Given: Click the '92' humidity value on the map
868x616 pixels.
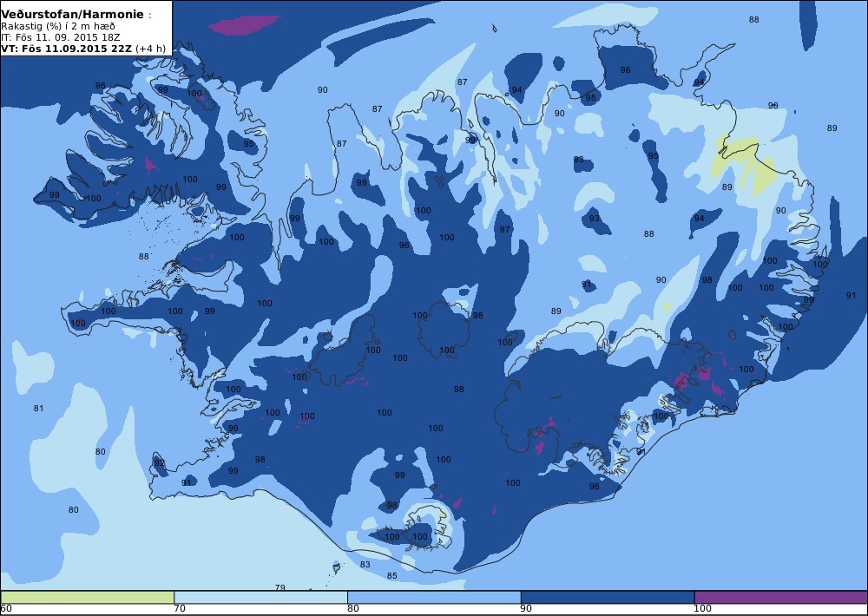Looking at the screenshot, I should click(x=160, y=462).
